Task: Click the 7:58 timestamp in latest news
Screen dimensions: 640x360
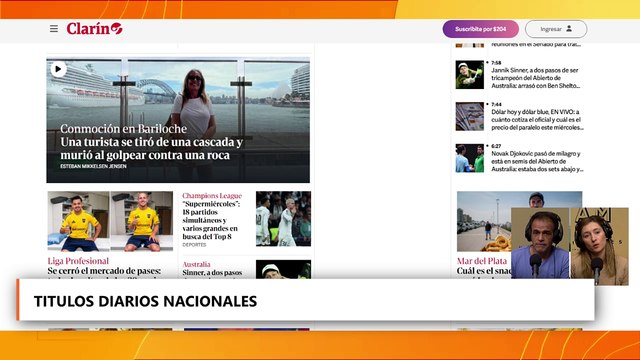Action: [x=496, y=63]
